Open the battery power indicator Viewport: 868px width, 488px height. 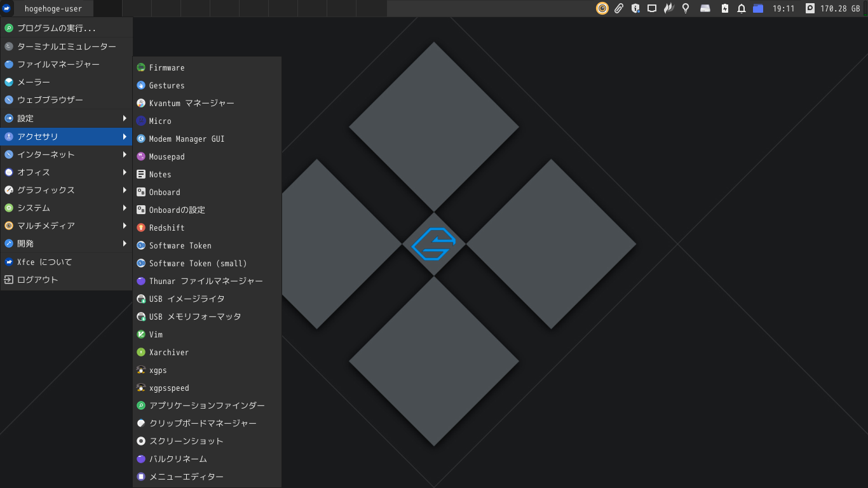tap(725, 8)
